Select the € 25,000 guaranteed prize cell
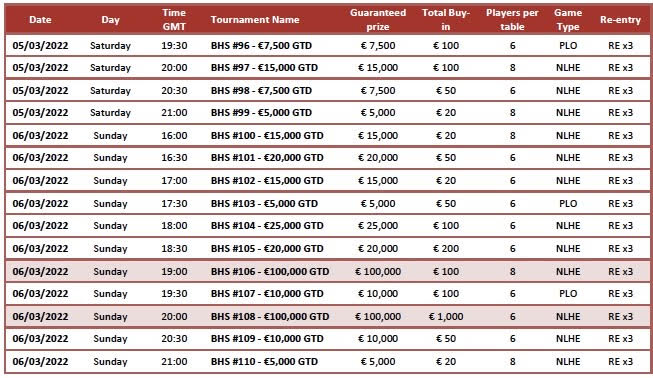This screenshot has height=378, width=653. pos(378,226)
